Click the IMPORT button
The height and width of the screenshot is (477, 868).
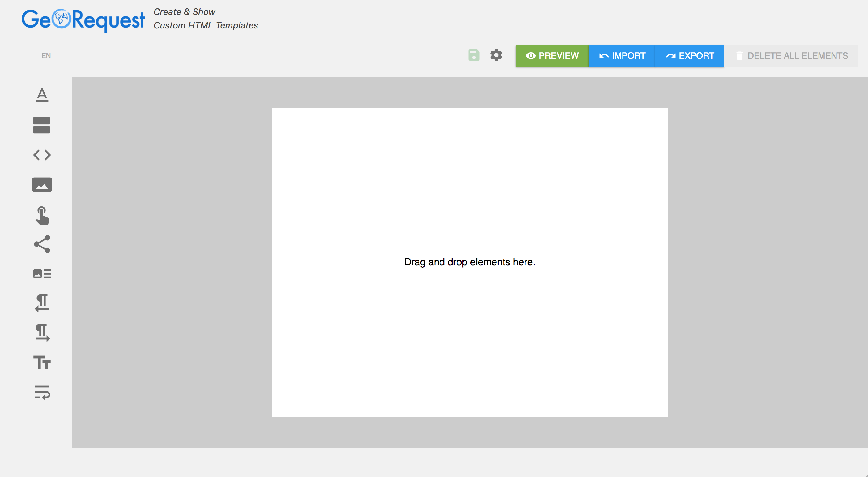[x=622, y=56]
